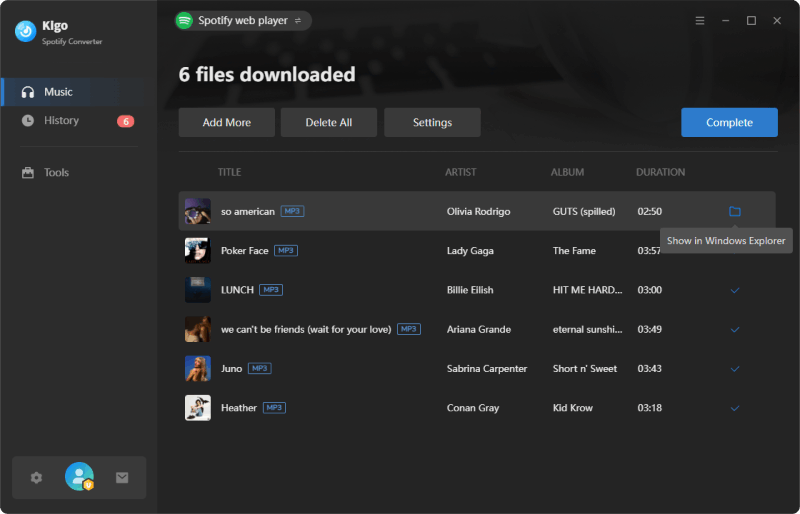Select the song title LUNCH
The width and height of the screenshot is (800, 514).
point(237,290)
